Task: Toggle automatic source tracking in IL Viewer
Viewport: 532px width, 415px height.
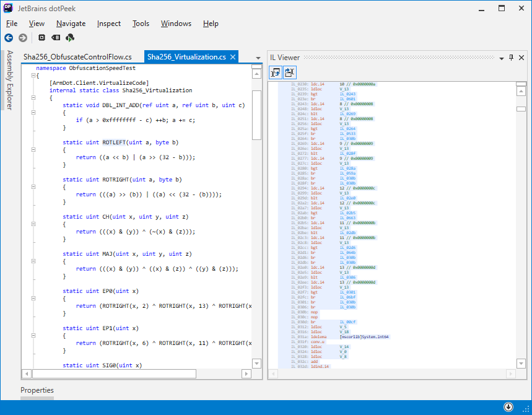Action: pyautogui.click(x=289, y=72)
